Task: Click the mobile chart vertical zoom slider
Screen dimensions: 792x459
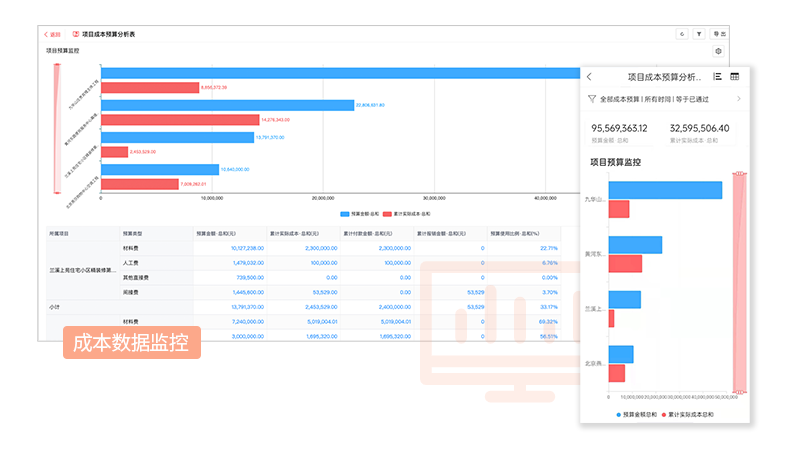Action: point(740,280)
